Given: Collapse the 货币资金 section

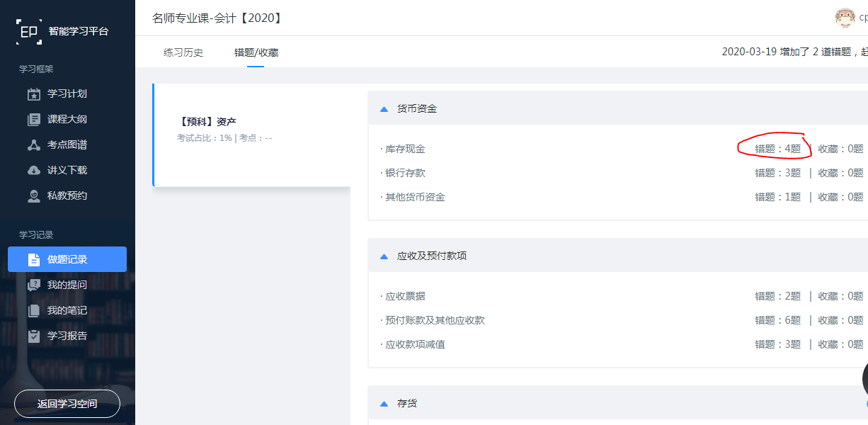Looking at the screenshot, I should click(384, 109).
